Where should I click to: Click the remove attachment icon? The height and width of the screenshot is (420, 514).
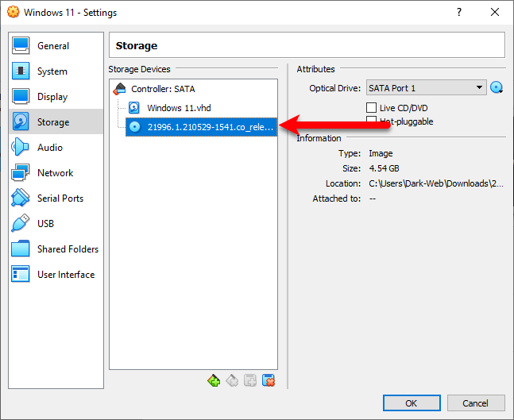click(269, 380)
